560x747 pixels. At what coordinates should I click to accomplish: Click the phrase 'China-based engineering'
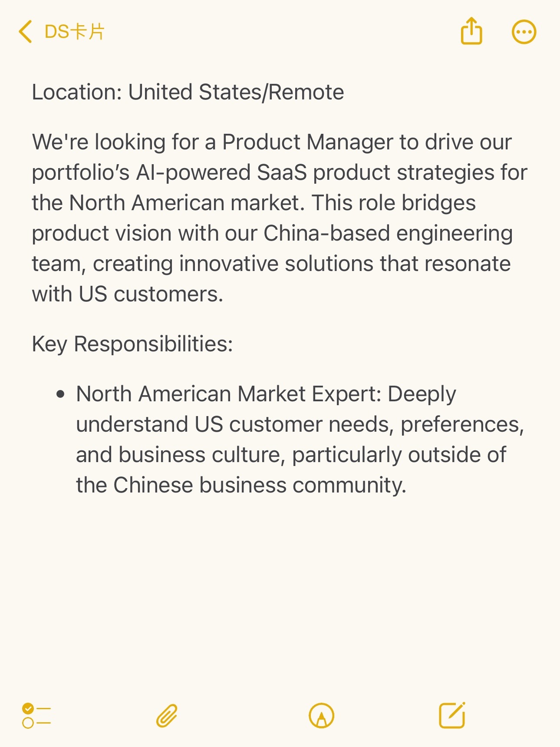[388, 233]
